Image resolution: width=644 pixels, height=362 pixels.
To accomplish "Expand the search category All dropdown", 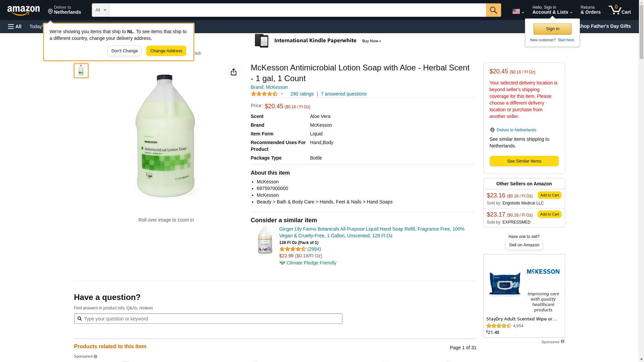I will (x=100, y=10).
